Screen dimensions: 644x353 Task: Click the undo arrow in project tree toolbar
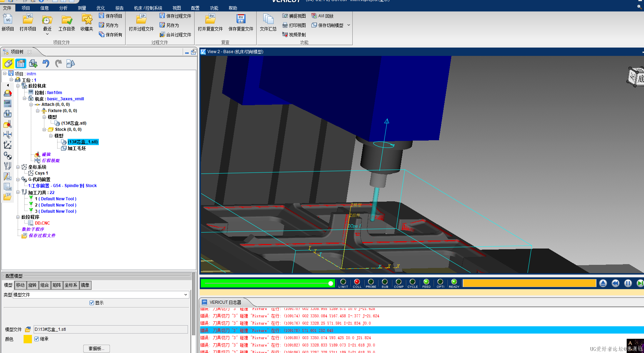click(x=46, y=64)
